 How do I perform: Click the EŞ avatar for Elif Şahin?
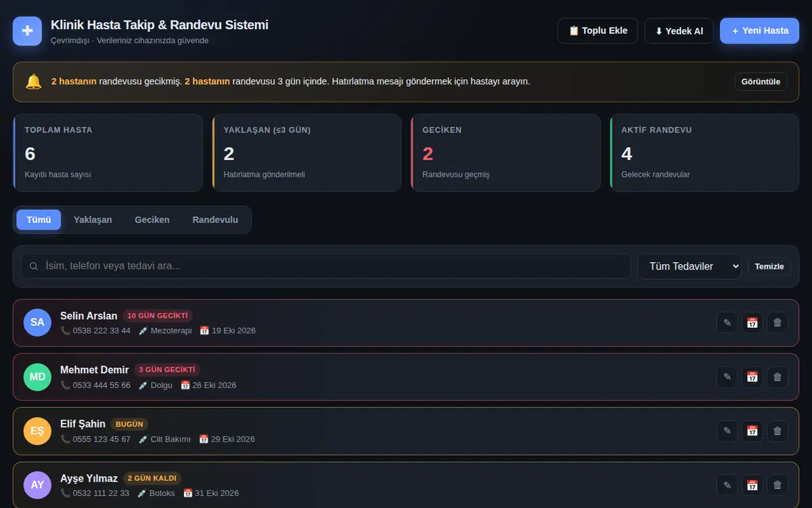click(x=37, y=431)
